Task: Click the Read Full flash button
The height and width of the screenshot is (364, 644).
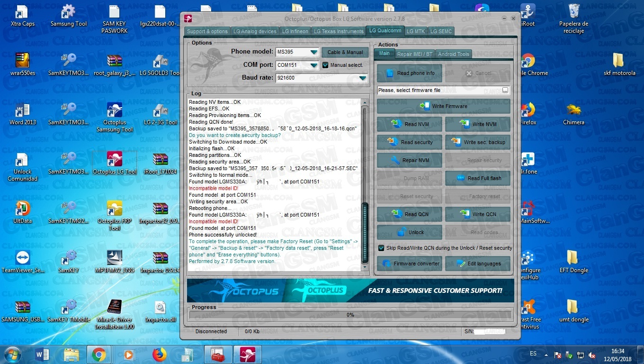Action: coord(478,178)
